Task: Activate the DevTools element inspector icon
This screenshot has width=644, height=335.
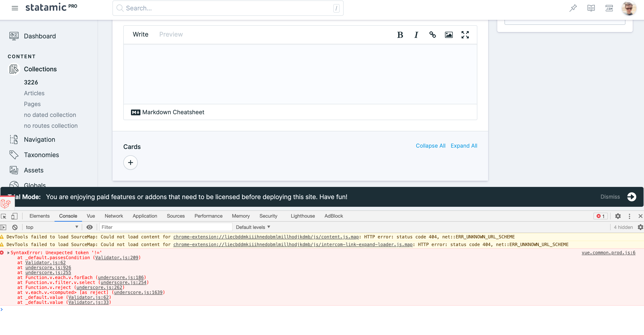Action: [4, 216]
